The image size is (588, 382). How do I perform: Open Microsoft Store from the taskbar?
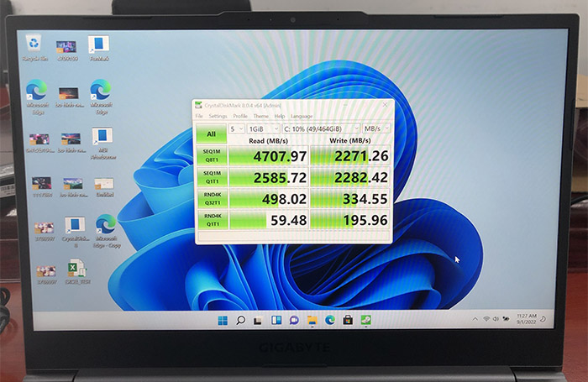tap(348, 320)
